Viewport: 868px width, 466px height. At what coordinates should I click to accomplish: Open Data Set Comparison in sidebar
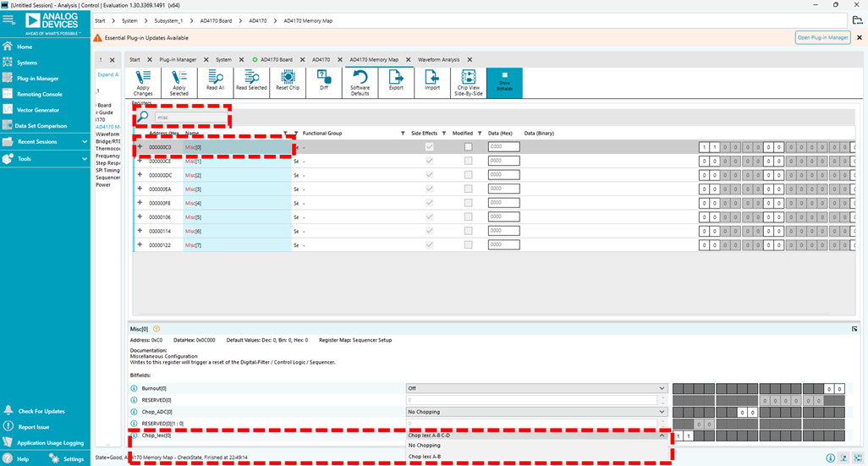pos(41,126)
